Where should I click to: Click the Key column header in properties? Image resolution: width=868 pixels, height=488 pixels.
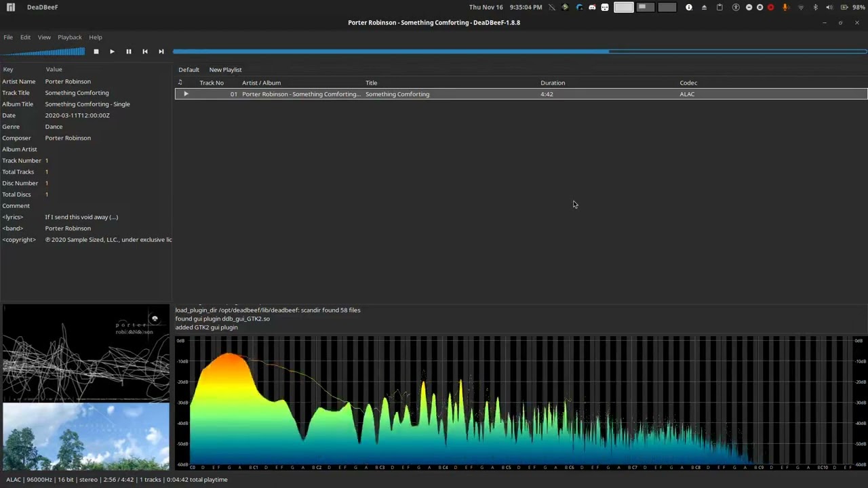(x=8, y=69)
